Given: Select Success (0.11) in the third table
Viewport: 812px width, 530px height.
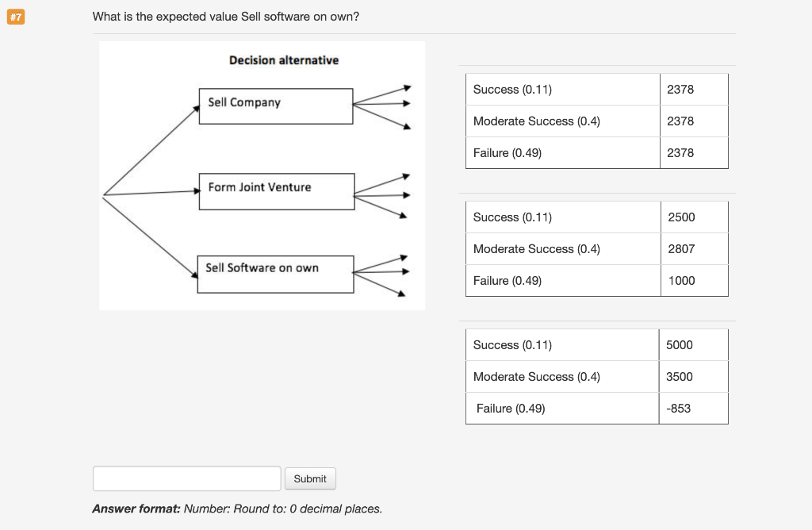Looking at the screenshot, I should (x=511, y=344).
